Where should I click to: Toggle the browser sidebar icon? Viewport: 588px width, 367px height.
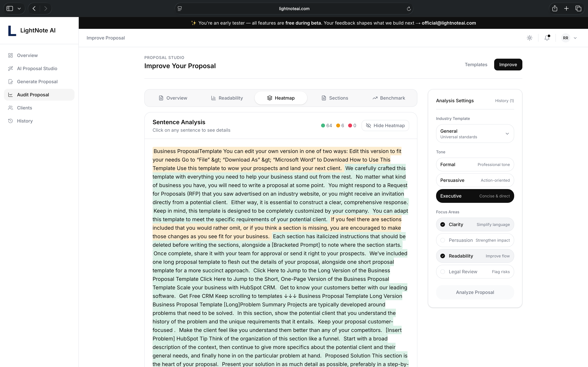(x=10, y=9)
